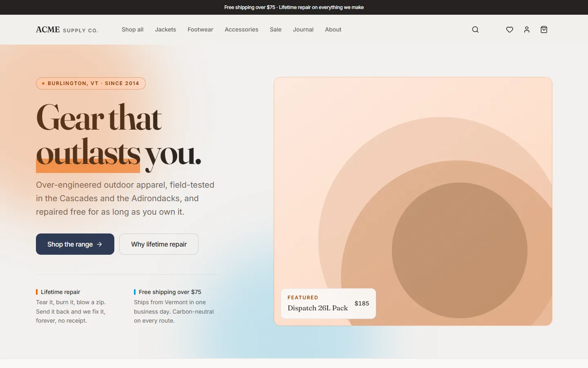
Task: Open the search icon in the header
Action: [475, 29]
